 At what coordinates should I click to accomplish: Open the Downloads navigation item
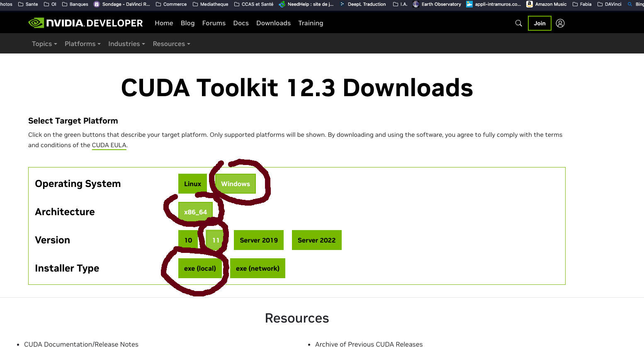(273, 23)
